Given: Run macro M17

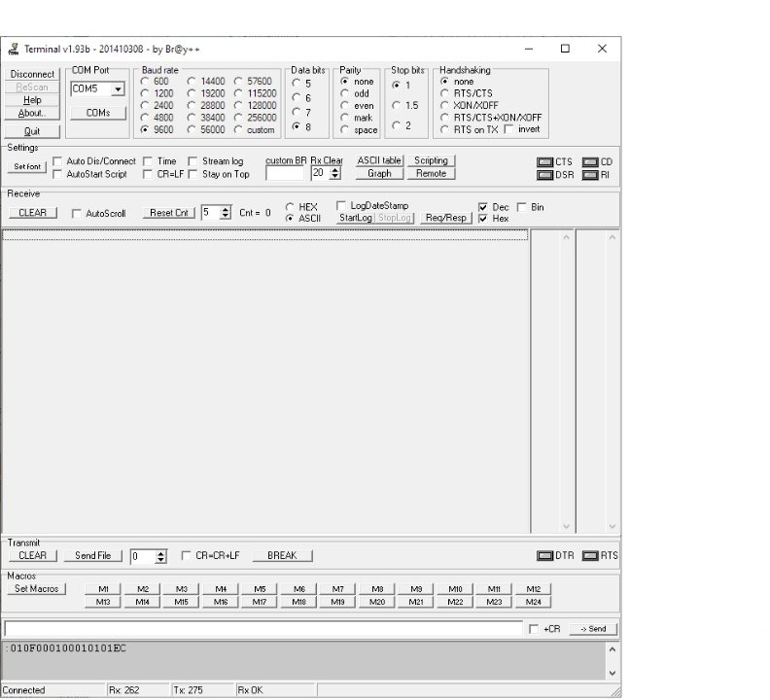Looking at the screenshot, I should (260, 602).
